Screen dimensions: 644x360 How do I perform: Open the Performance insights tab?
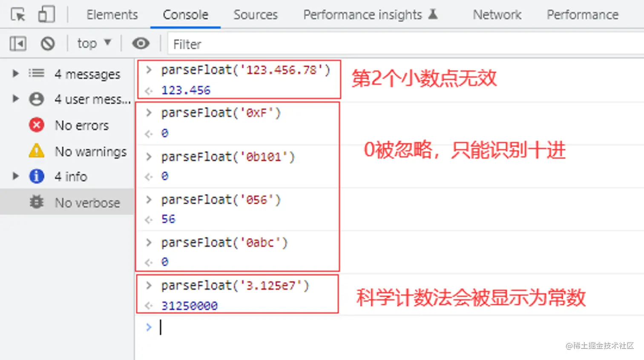pos(362,15)
